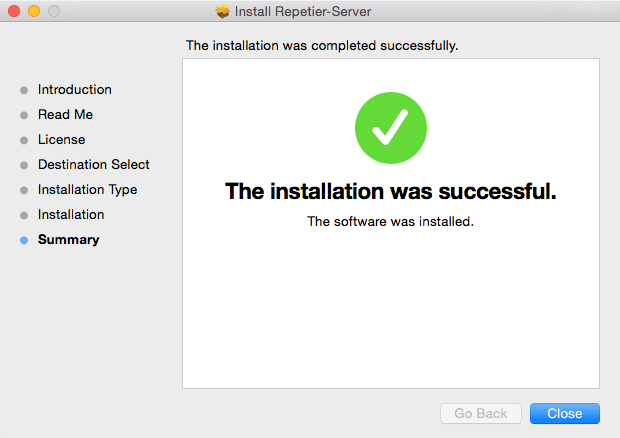This screenshot has width=620, height=438.
Task: Select the Read Me step
Action: coord(65,115)
